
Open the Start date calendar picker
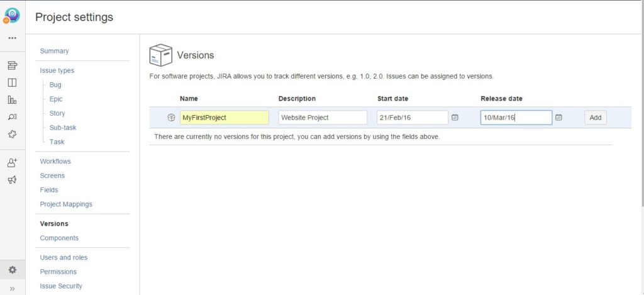tap(455, 118)
